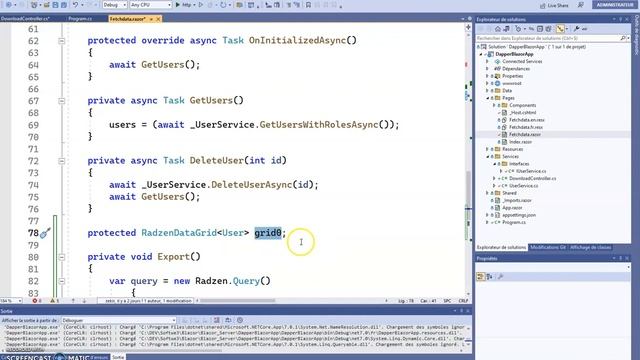
Task: Open the Modifications Git tab
Action: pyautogui.click(x=548, y=247)
